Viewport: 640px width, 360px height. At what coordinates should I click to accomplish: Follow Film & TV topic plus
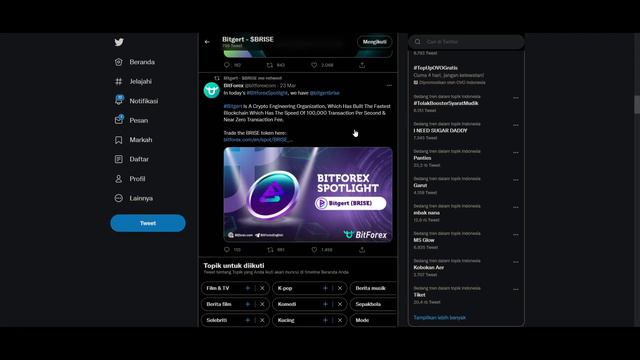pyautogui.click(x=247, y=288)
